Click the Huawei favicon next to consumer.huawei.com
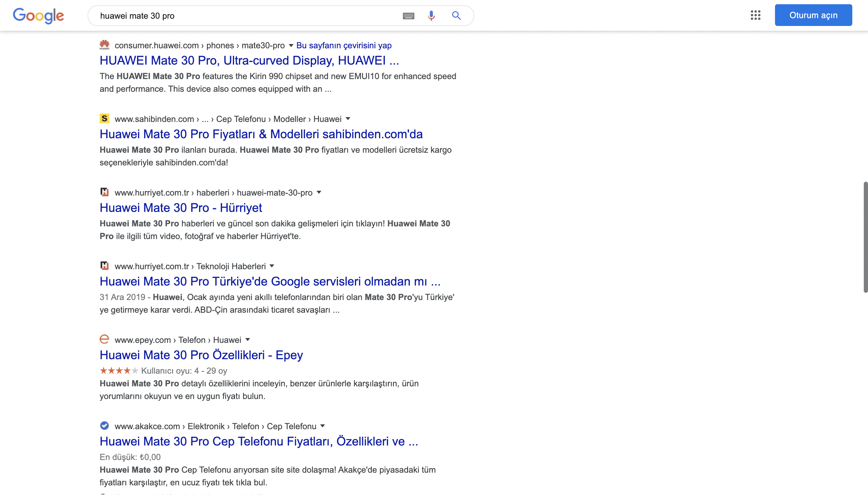 104,45
